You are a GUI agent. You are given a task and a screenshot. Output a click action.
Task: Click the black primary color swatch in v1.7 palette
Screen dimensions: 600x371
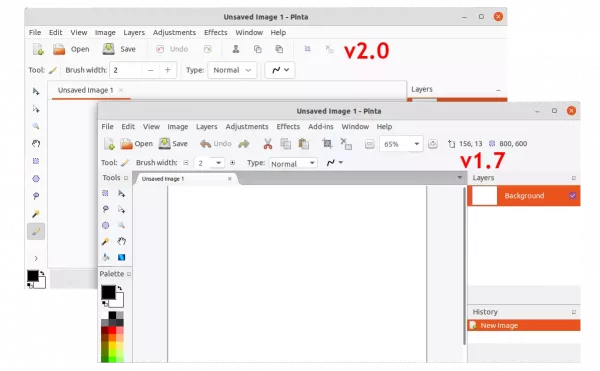point(108,292)
